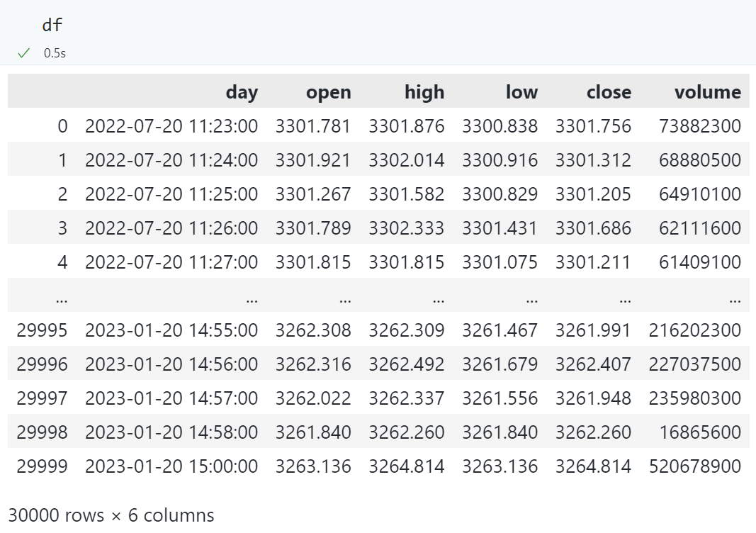The image size is (756, 533).
Task: Click the open value 3301.921
Action: (x=312, y=160)
